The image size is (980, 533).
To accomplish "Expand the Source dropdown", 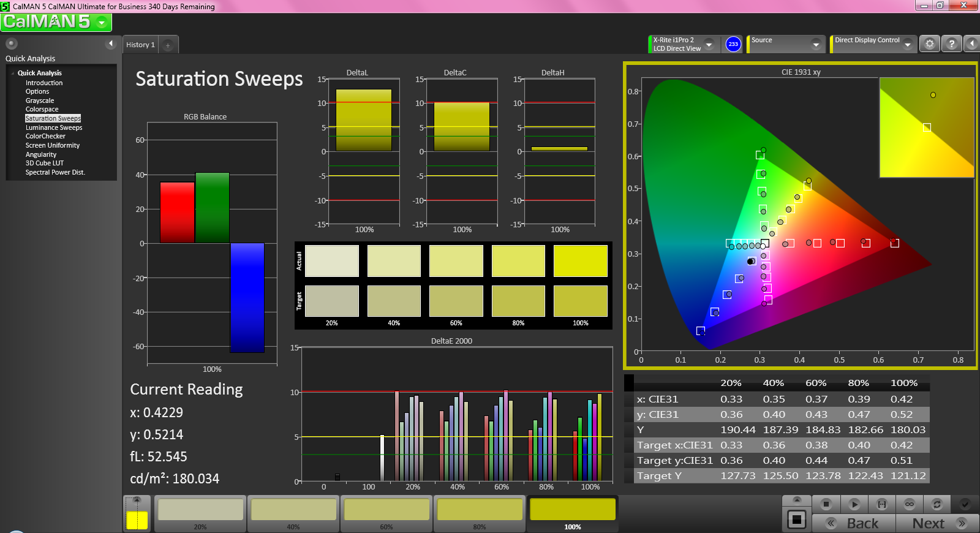I will tap(815, 44).
